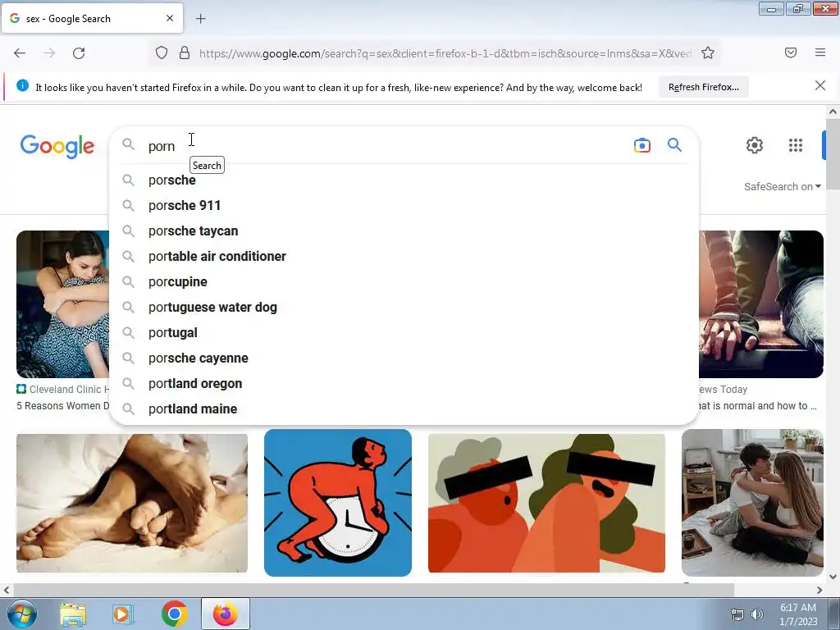Open the Firefox application menu
The image size is (840, 630).
820,52
